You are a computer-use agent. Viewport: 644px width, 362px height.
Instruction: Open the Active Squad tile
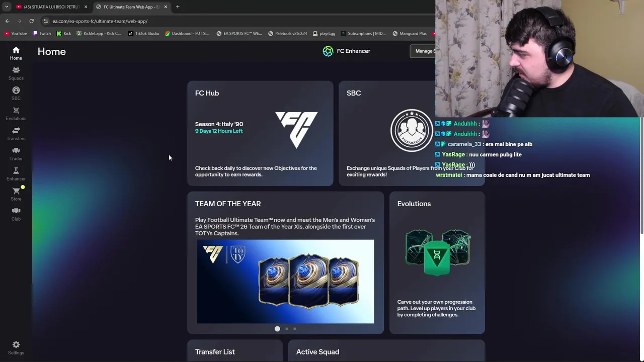click(x=386, y=351)
